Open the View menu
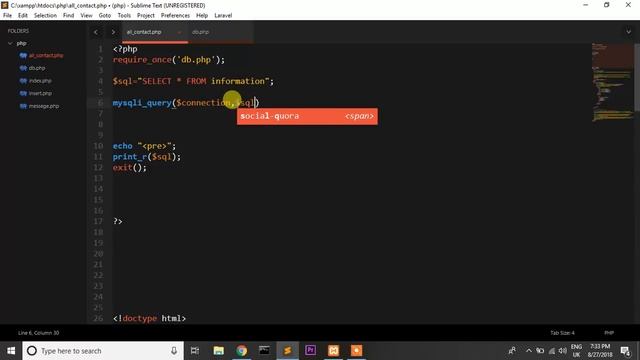This screenshot has width=640, height=360. pyautogui.click(x=86, y=16)
